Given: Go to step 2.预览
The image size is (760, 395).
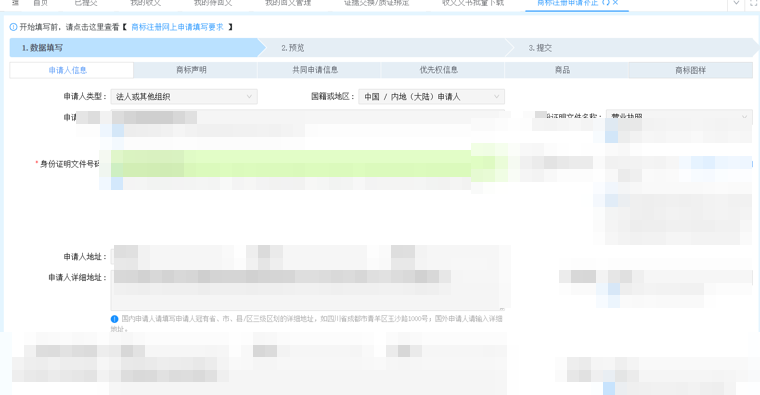Looking at the screenshot, I should pos(385,48).
